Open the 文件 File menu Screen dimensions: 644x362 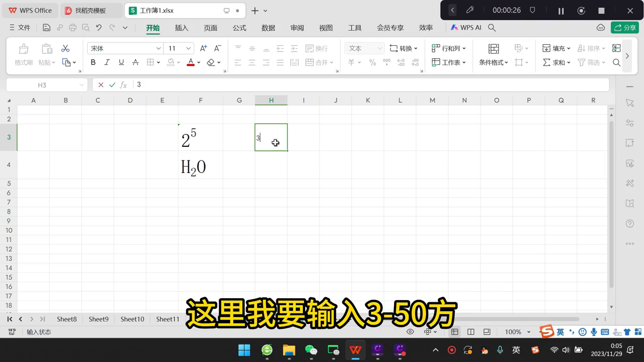20,28
